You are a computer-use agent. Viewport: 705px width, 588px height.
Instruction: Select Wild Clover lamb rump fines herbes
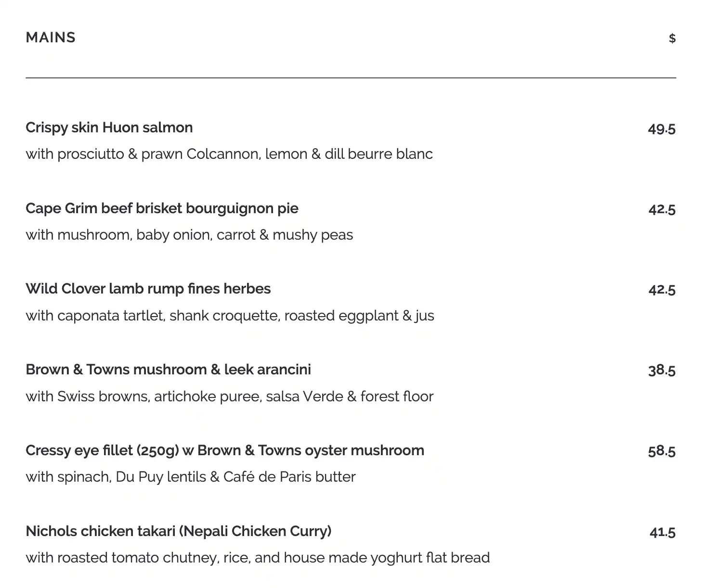click(148, 289)
